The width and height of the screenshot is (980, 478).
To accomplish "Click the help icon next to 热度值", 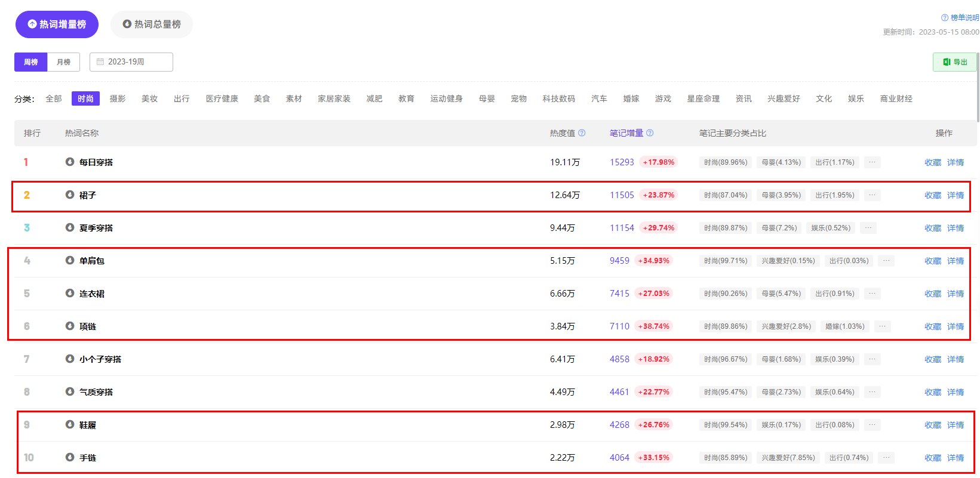I will (582, 133).
